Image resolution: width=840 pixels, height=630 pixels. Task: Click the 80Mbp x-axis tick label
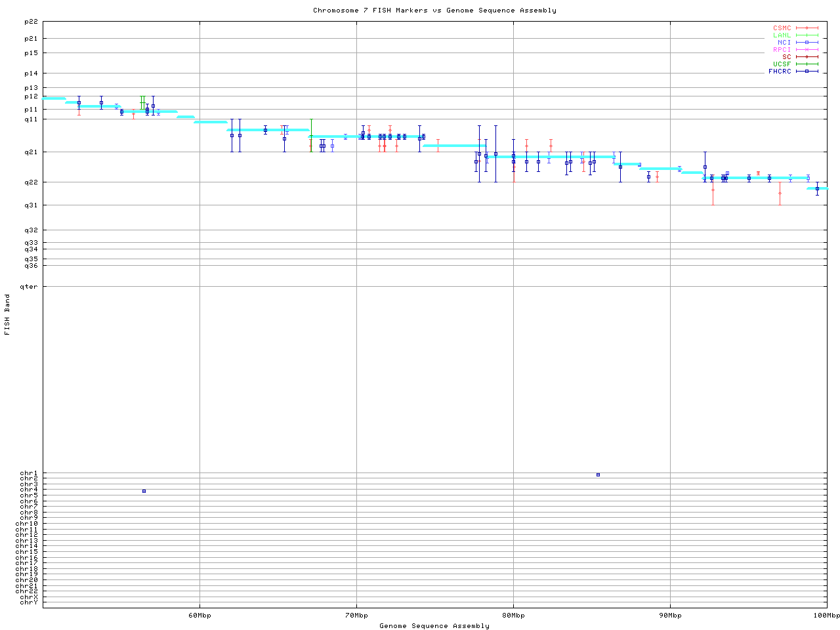(513, 615)
